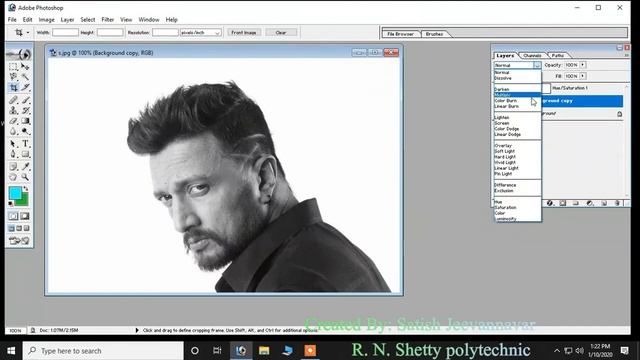640x360 pixels.
Task: Open the pixels/inch units dropdown
Action: (x=200, y=32)
